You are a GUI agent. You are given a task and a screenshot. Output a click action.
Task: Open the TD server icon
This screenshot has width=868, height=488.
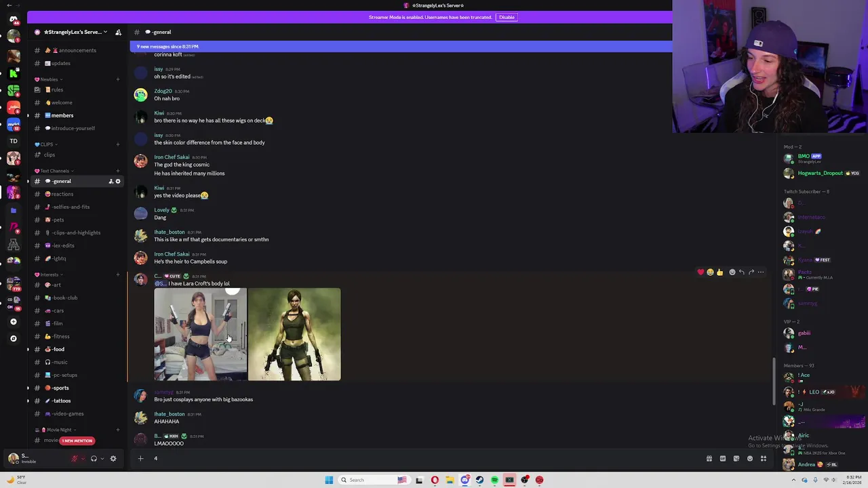point(14,141)
